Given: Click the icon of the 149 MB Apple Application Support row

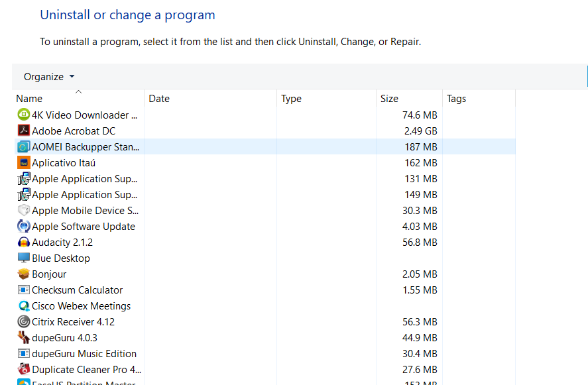Looking at the screenshot, I should 24,194.
